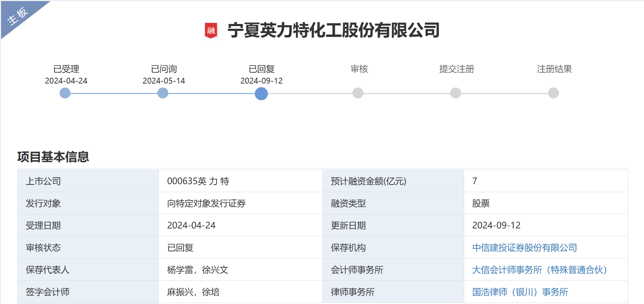Click the red 融 badge icon

pyautogui.click(x=211, y=31)
